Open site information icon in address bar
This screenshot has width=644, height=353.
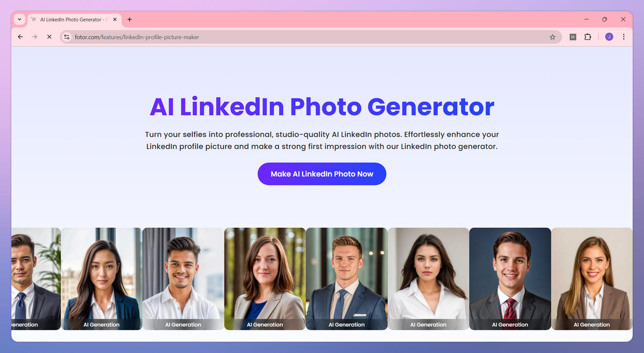(x=67, y=37)
